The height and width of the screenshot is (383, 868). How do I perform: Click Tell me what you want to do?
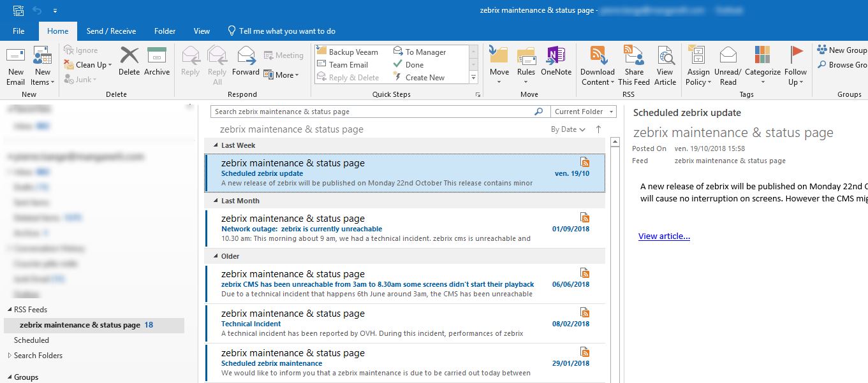coord(281,31)
